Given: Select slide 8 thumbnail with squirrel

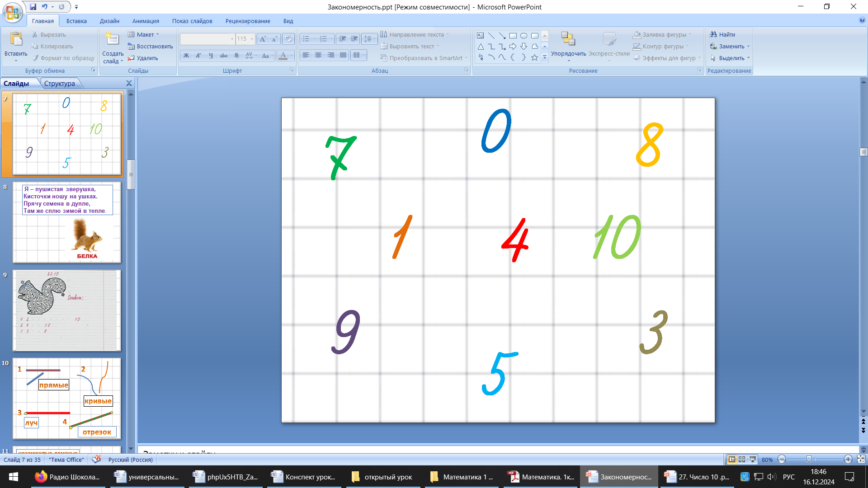Looking at the screenshot, I should click(66, 222).
